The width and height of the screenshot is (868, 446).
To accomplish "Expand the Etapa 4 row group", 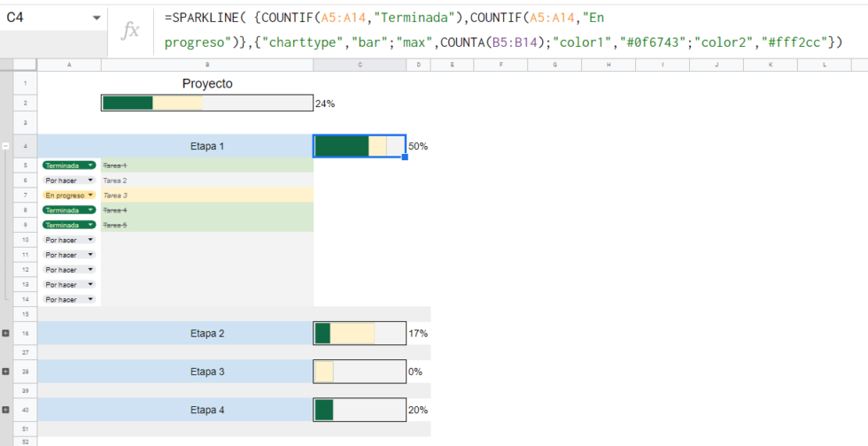I will point(6,410).
